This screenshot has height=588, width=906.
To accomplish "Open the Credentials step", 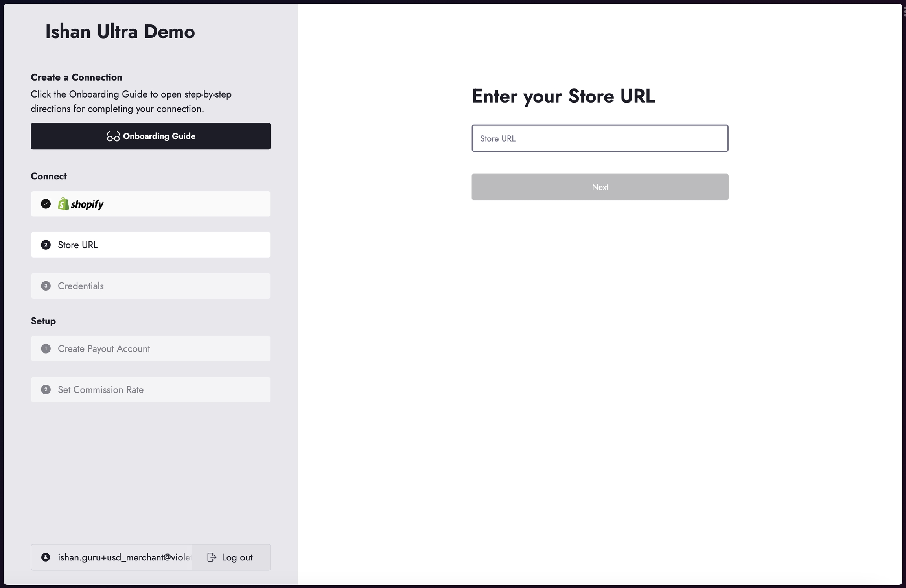I will (151, 286).
